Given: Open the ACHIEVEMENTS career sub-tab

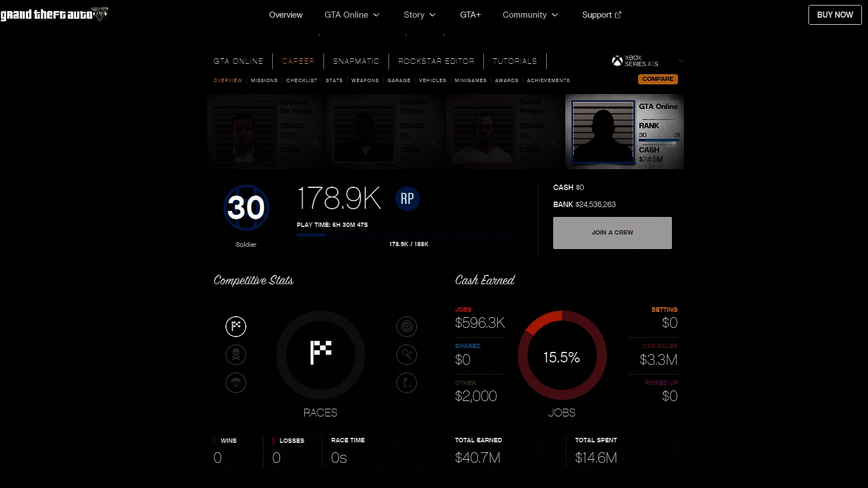Looking at the screenshot, I should 548,80.
